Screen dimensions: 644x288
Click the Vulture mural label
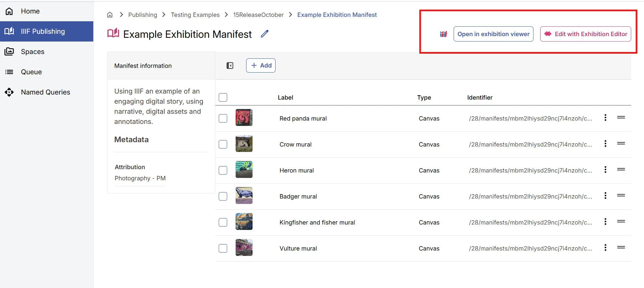(x=298, y=248)
